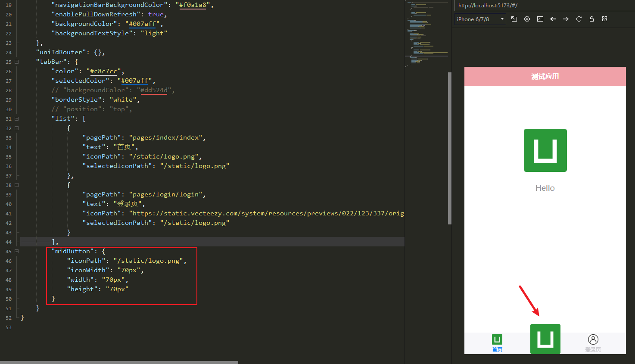The width and height of the screenshot is (635, 364).
Task: Click the code minimap overview
Action: point(427,34)
